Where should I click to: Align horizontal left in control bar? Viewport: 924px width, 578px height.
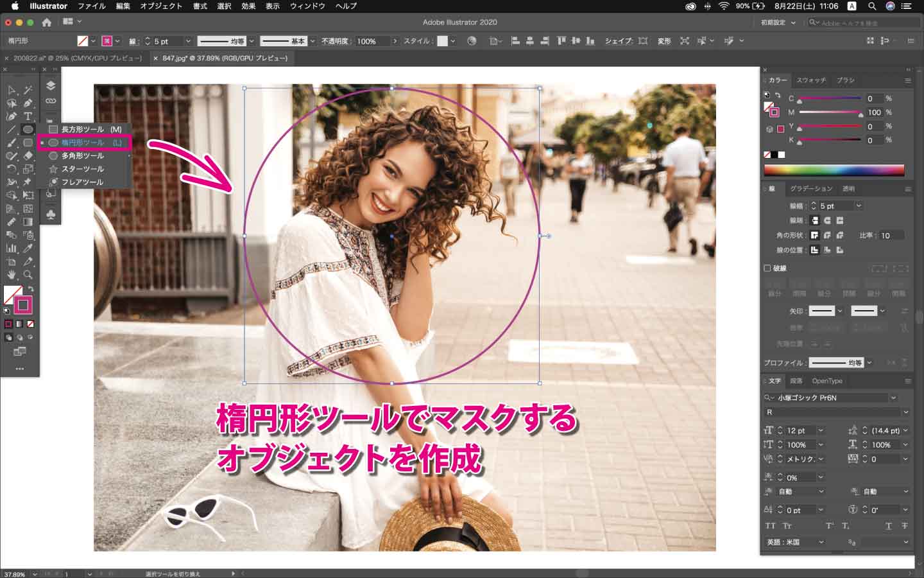point(515,40)
